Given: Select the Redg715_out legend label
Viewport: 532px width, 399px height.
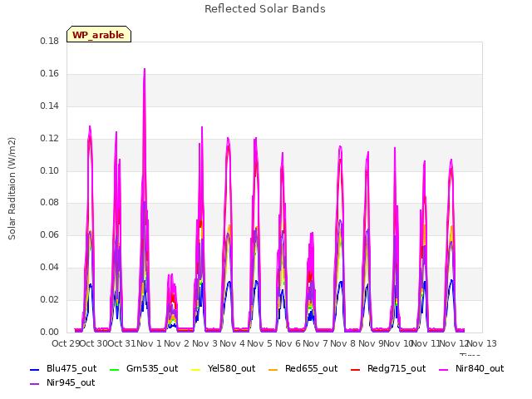Looking at the screenshot, I should (x=397, y=368).
